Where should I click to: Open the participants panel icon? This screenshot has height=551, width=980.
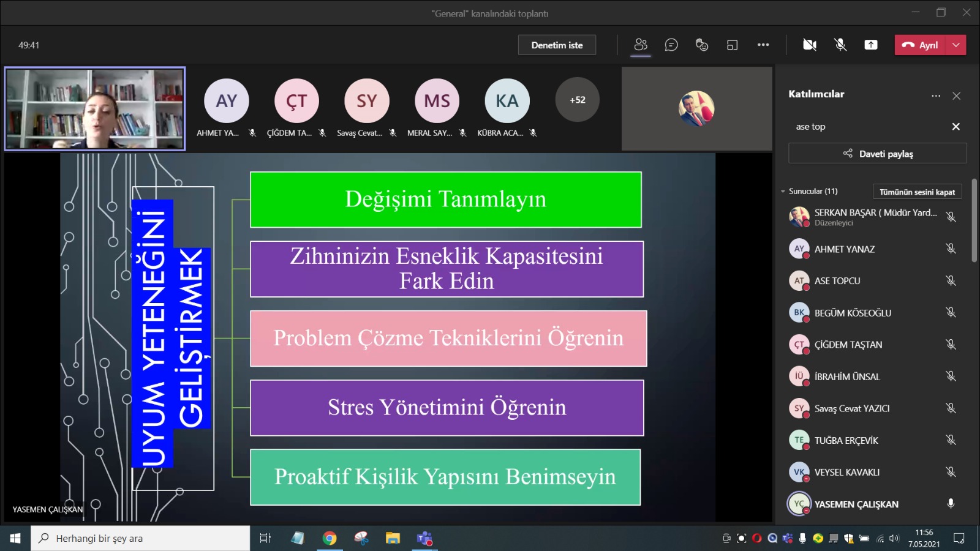pyautogui.click(x=641, y=45)
